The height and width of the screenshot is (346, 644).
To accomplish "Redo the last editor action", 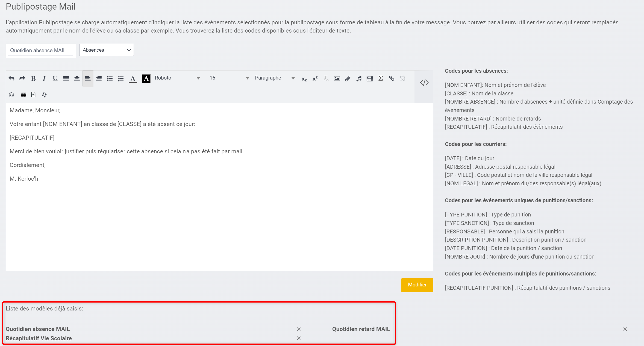I will (22, 78).
